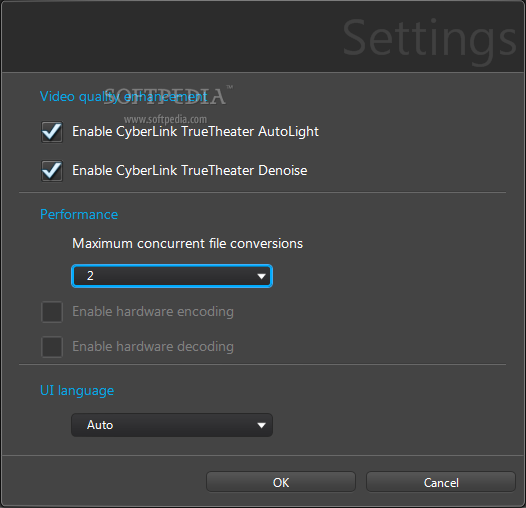This screenshot has width=526, height=508.
Task: Toggle Enable hardware decoding checkbox
Action: click(x=52, y=347)
